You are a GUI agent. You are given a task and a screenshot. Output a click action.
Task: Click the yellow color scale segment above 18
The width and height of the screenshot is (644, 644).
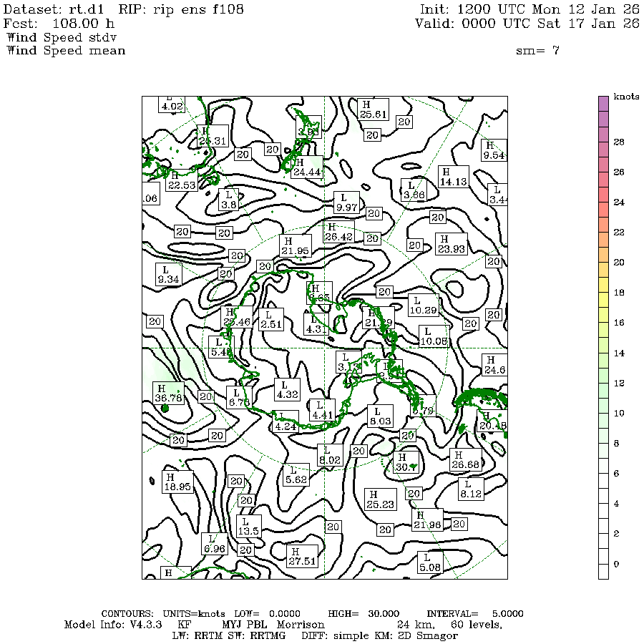click(603, 285)
